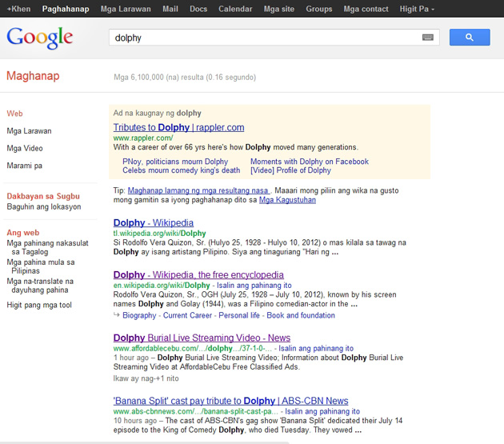
Task: Click the www.rappler.com/ green URL
Action: click(x=143, y=138)
